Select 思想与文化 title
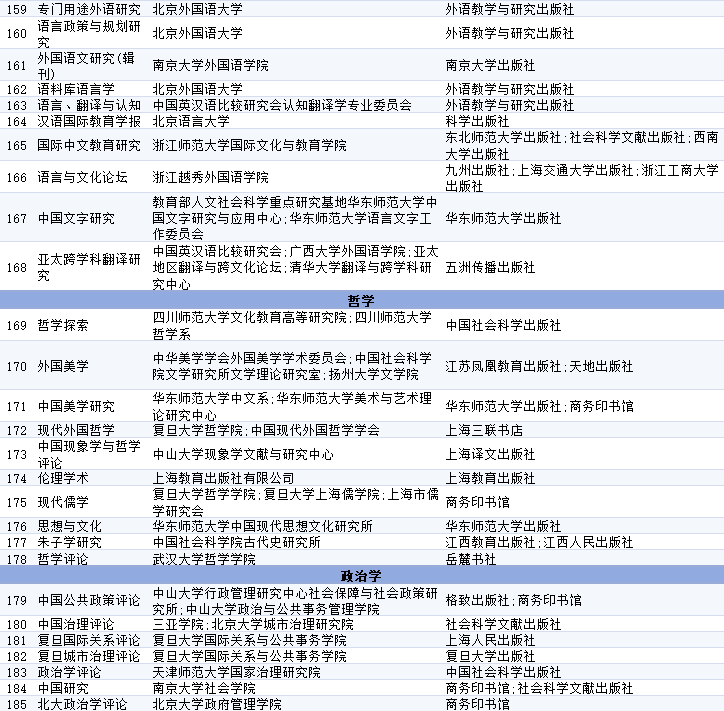The image size is (724, 711). [69, 526]
